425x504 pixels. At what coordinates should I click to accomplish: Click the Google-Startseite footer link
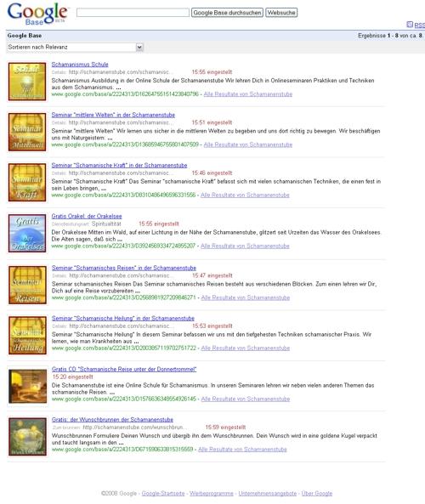point(163,493)
